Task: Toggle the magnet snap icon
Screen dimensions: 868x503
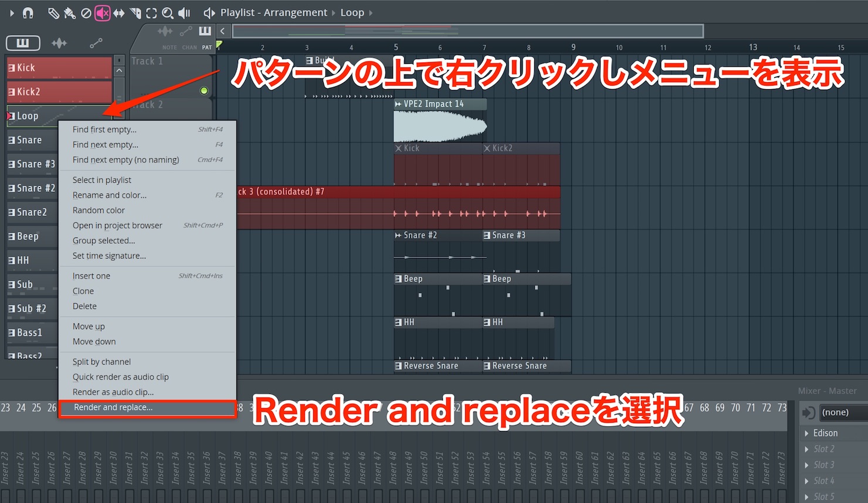Action: pos(28,12)
